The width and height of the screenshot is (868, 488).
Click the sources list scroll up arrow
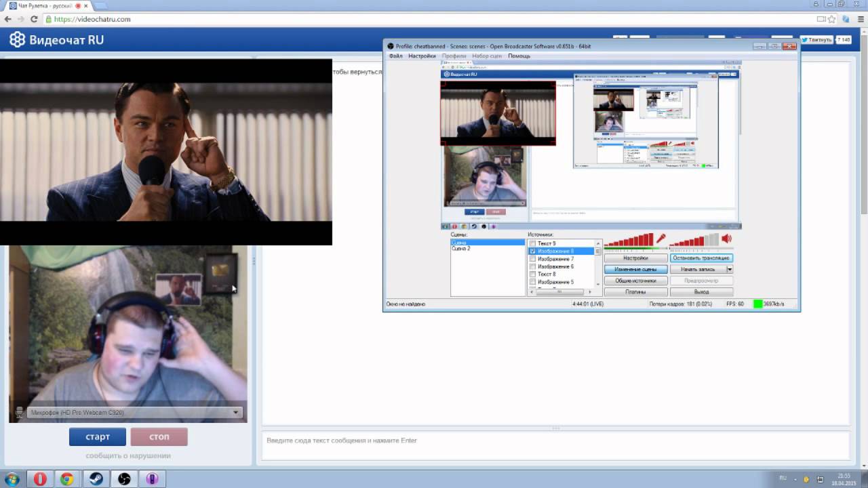[598, 243]
